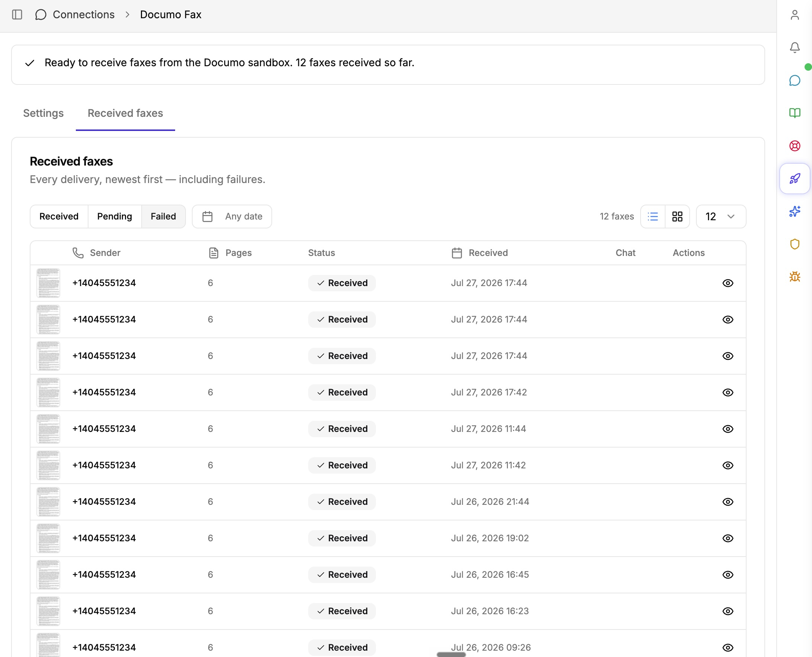This screenshot has height=657, width=812.
Task: Open thumbnail of fax received Jul 27, 2026 17:42
Action: pos(48,392)
